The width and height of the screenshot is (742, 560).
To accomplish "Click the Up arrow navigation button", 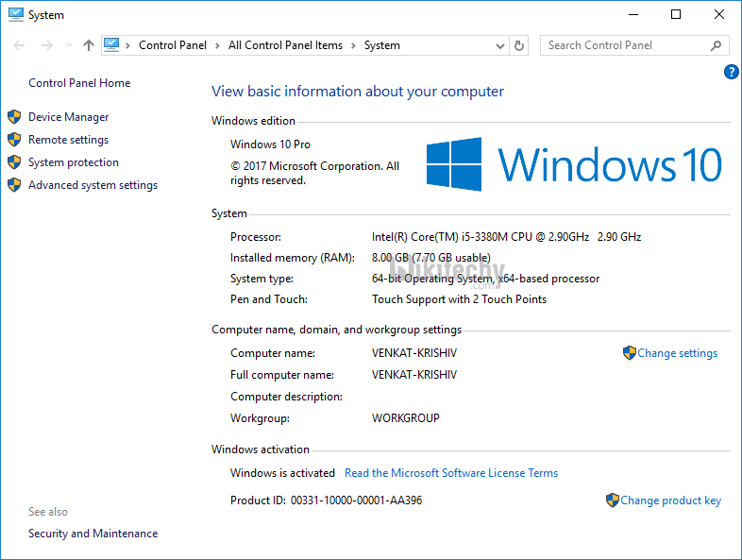I will (89, 45).
